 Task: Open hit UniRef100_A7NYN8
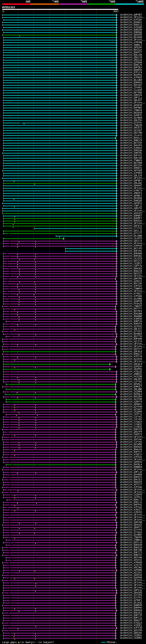click(x=131, y=42)
